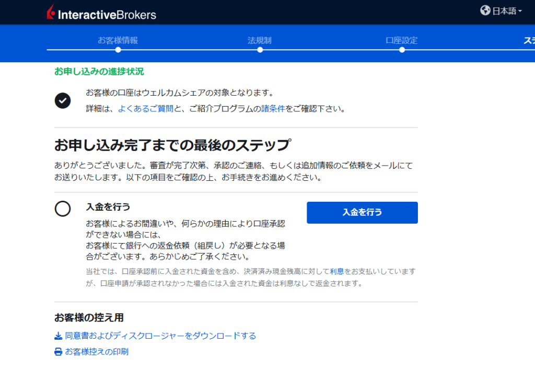The height and width of the screenshot is (392, 535).
Task: Click the empty circle beside 入金を行う
Action: [x=63, y=209]
